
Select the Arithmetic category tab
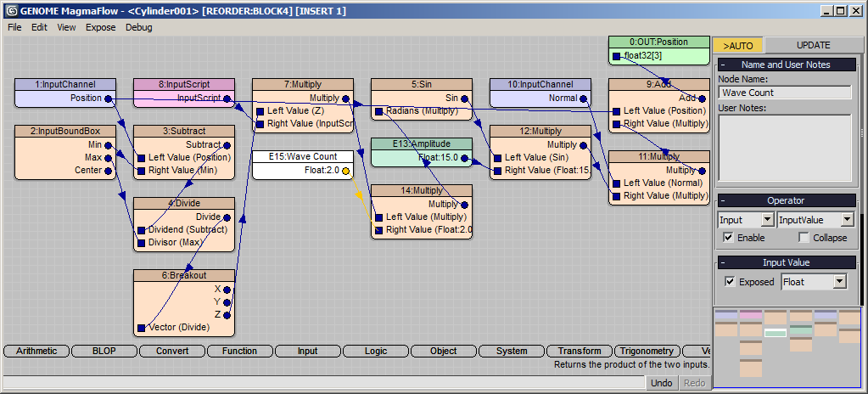36,351
